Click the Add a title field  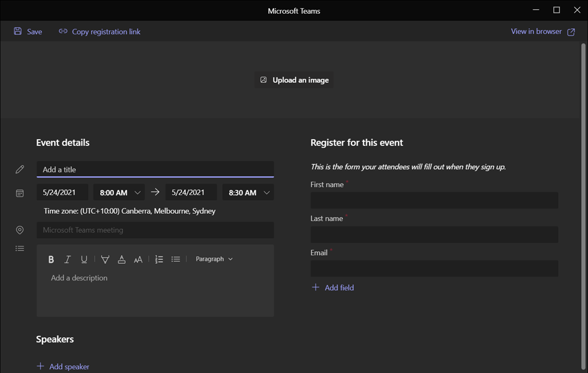coord(155,170)
